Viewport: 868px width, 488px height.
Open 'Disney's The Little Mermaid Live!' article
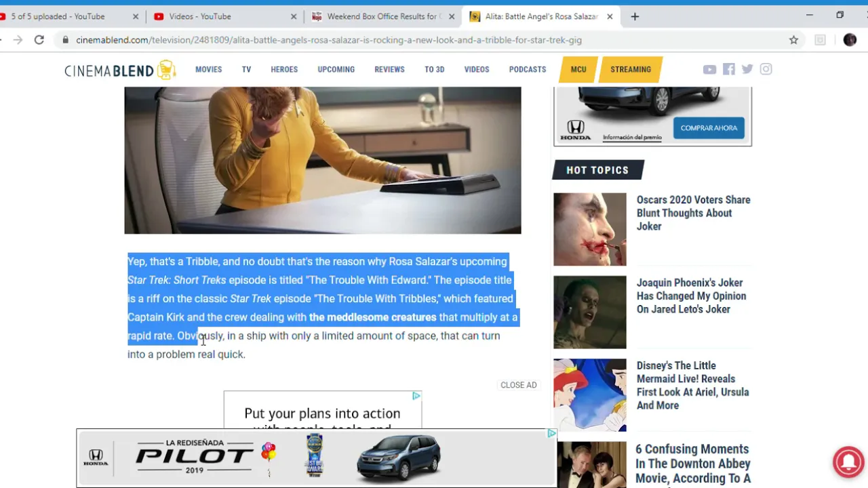click(693, 385)
